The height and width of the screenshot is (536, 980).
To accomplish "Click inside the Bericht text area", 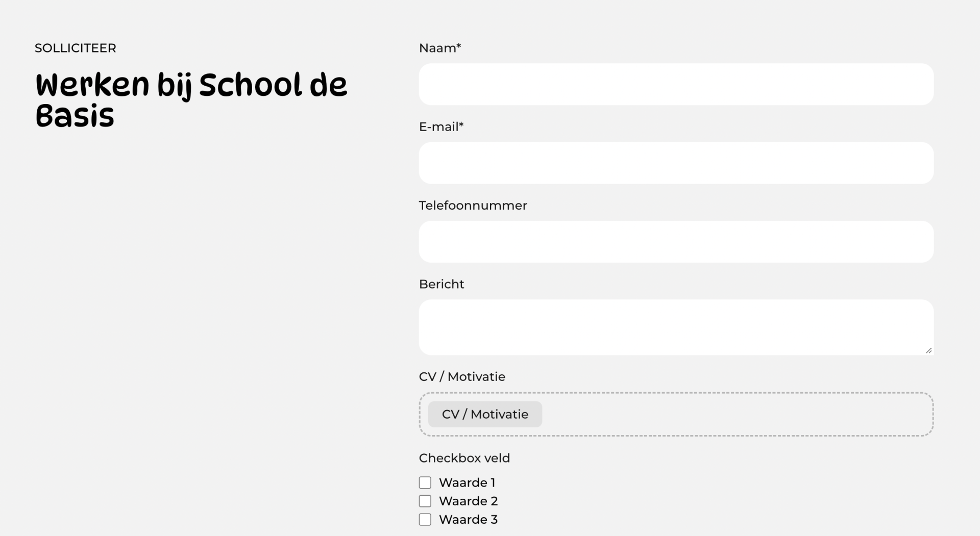I will coord(676,327).
